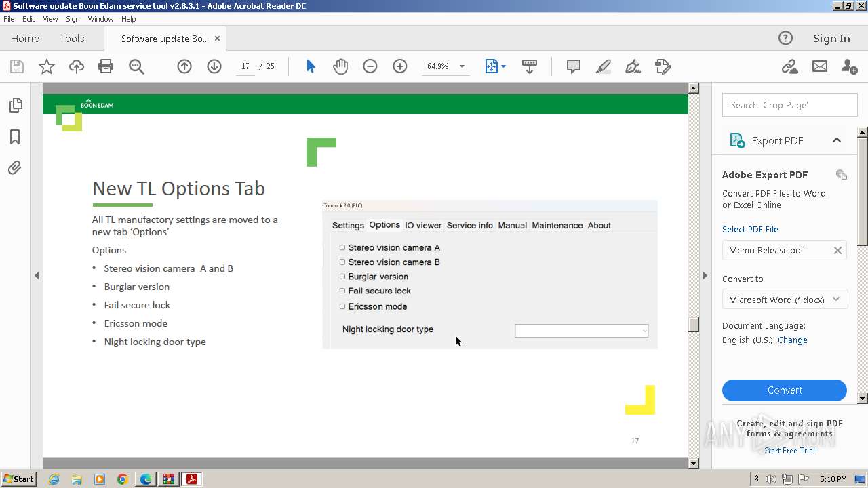The image size is (868, 488).
Task: Open the Help menu
Action: (x=129, y=19)
